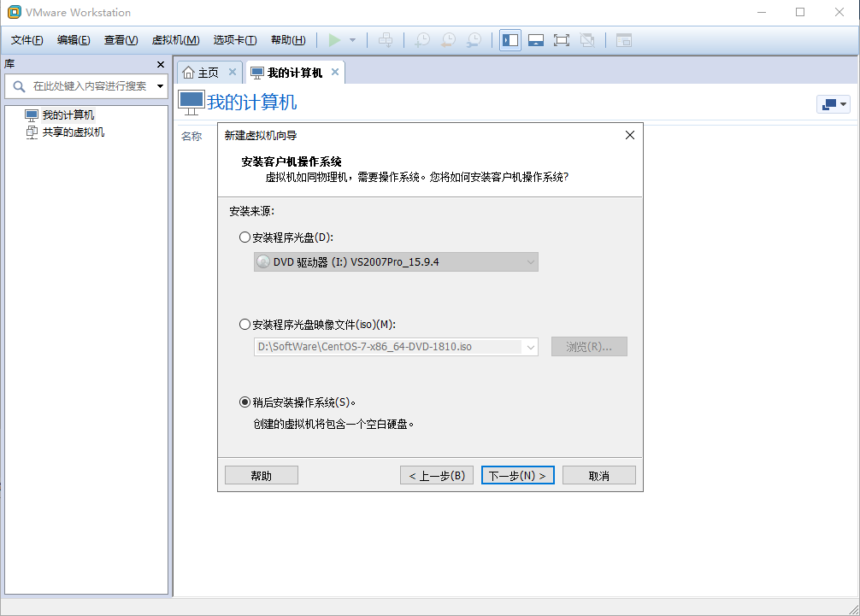Image resolution: width=860 pixels, height=616 pixels.
Task: Open the 编辑(E) menu
Action: click(x=74, y=40)
